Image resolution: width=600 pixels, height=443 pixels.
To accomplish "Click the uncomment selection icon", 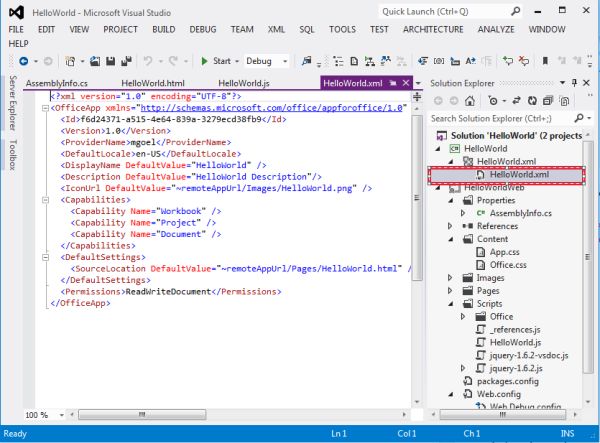I will [523, 61].
